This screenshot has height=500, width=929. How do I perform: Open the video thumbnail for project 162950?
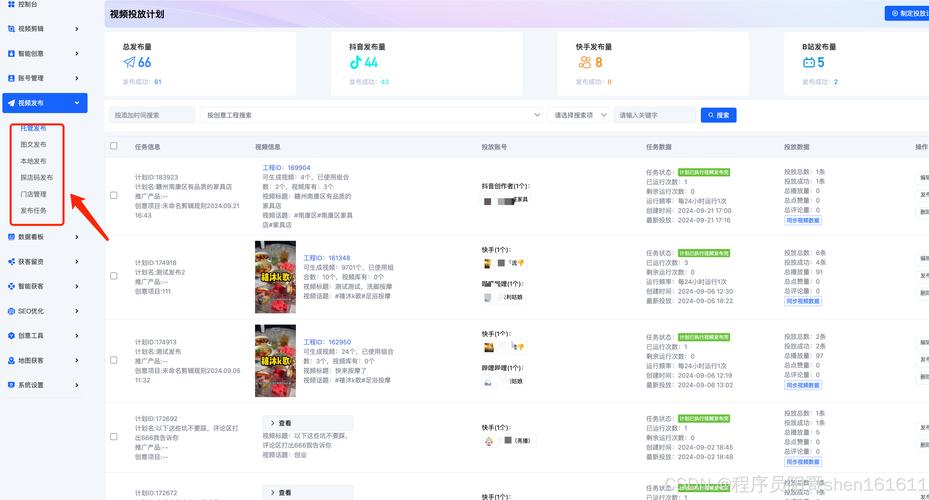tap(276, 360)
